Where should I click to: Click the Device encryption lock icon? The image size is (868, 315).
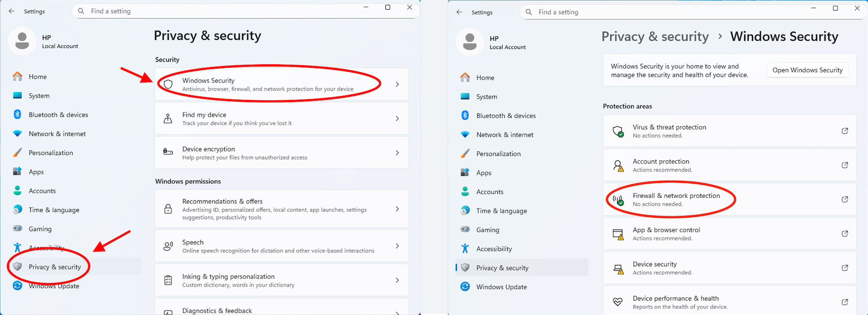[168, 153]
